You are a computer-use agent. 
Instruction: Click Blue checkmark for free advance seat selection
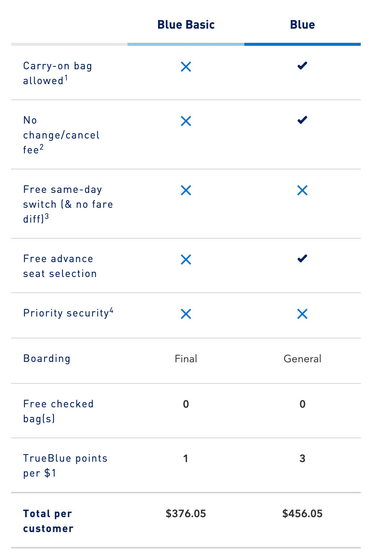point(302,259)
